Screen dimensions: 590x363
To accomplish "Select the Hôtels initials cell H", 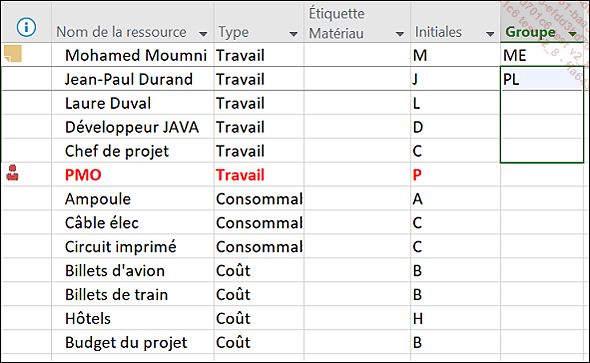I will pyautogui.click(x=455, y=318).
